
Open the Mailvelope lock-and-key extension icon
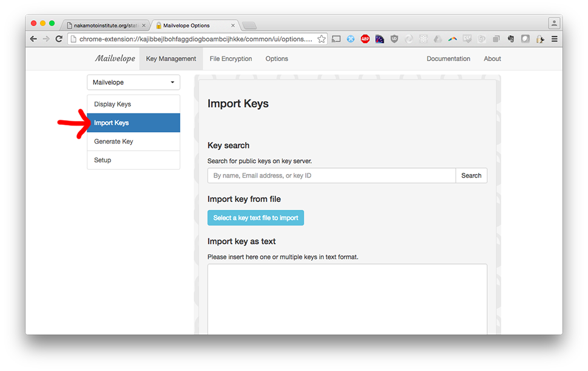(540, 39)
